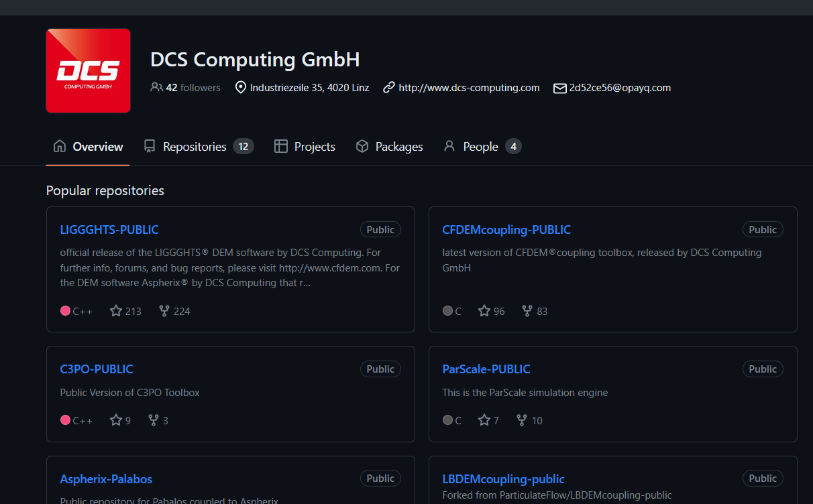This screenshot has height=504, width=813.
Task: Click the Forked from ParticulateFlow/LBDEMcoupling-public text
Action: coord(557,495)
